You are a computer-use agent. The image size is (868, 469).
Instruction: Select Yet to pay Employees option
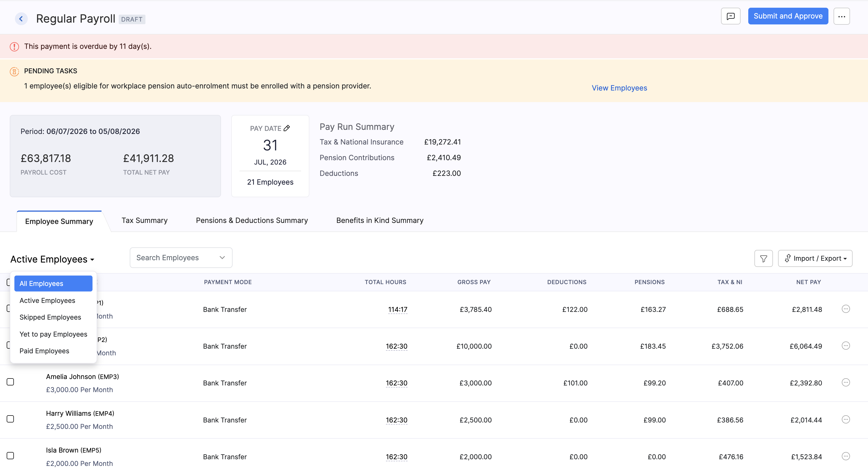(53, 334)
